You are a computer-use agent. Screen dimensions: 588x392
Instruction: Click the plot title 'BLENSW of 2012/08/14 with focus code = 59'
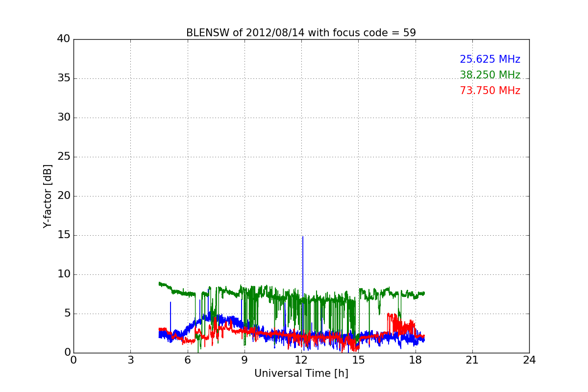301,33
